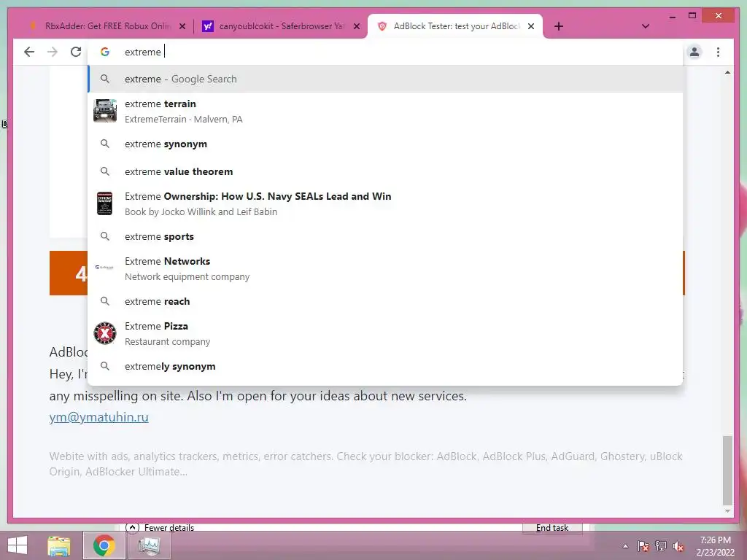Pick the 'extremely synonym' suggestion
Screen dimensions: 747x560
[x=385, y=366]
